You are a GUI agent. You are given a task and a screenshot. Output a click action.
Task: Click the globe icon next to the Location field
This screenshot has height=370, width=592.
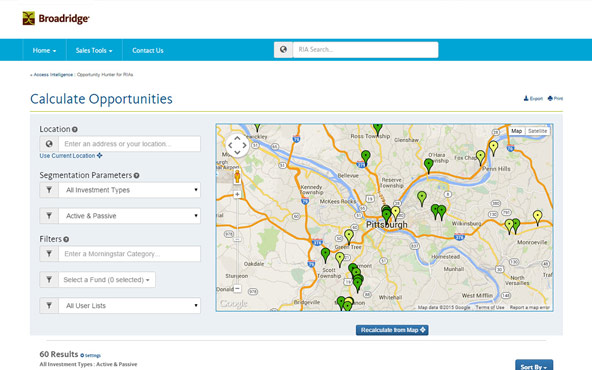tap(49, 144)
